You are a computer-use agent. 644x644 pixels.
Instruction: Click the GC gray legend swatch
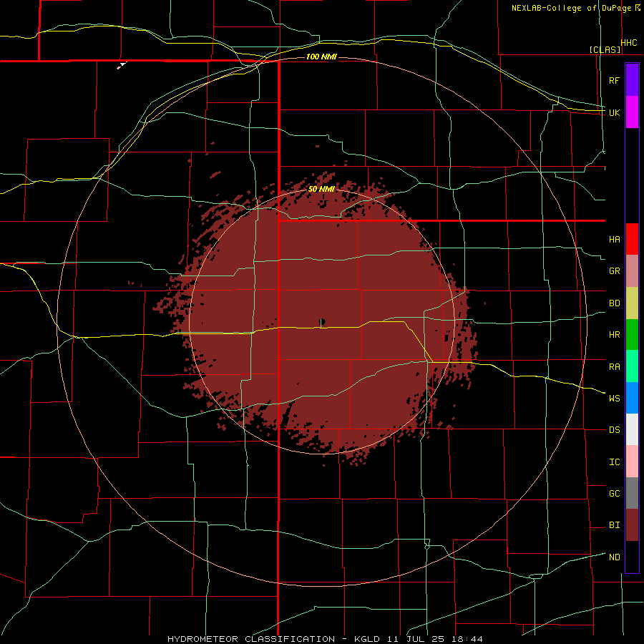[632, 493]
